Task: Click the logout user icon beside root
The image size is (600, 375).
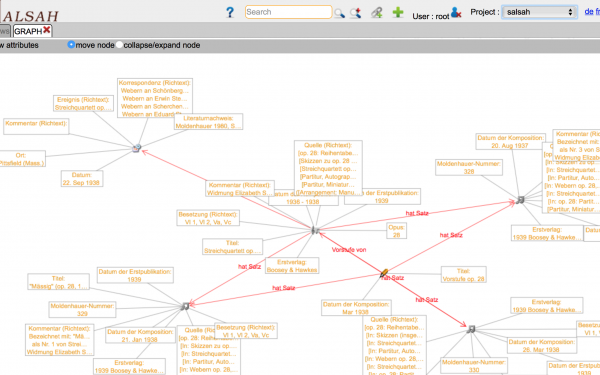Action: tap(456, 13)
